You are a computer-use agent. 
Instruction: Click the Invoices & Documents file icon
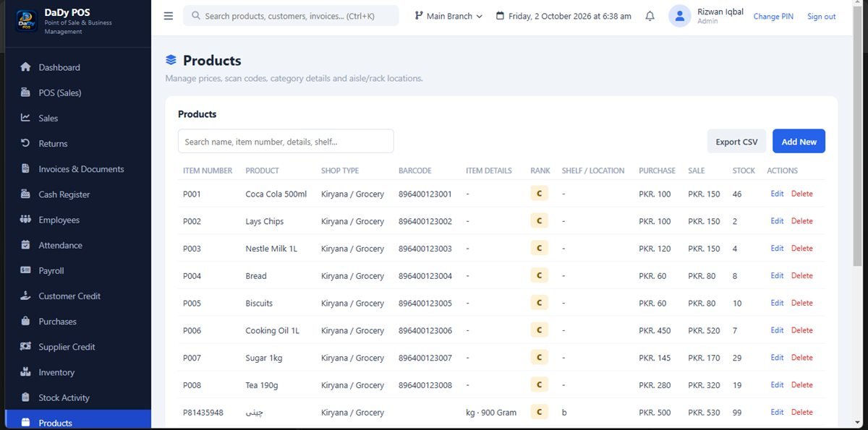25,168
